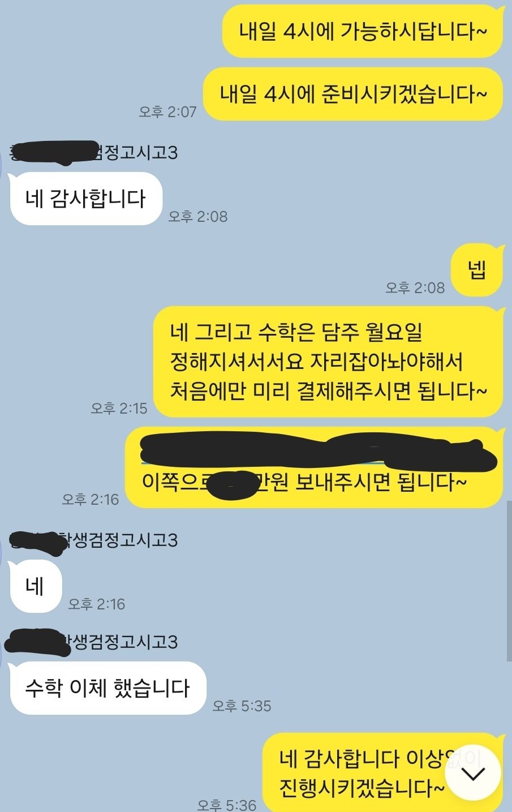Screen dimensions: 512x812
Task: Click the sender name above '수학 이체 했습니다'
Action: (x=92, y=642)
